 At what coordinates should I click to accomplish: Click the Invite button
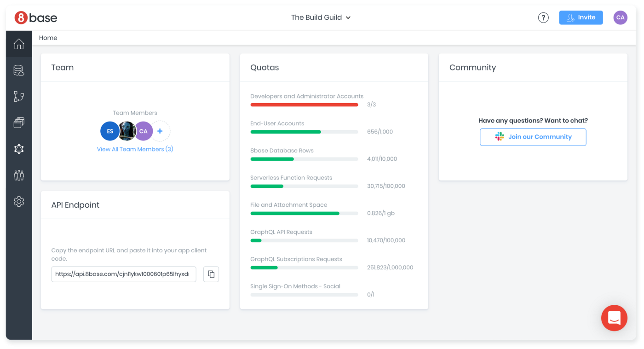click(x=581, y=17)
